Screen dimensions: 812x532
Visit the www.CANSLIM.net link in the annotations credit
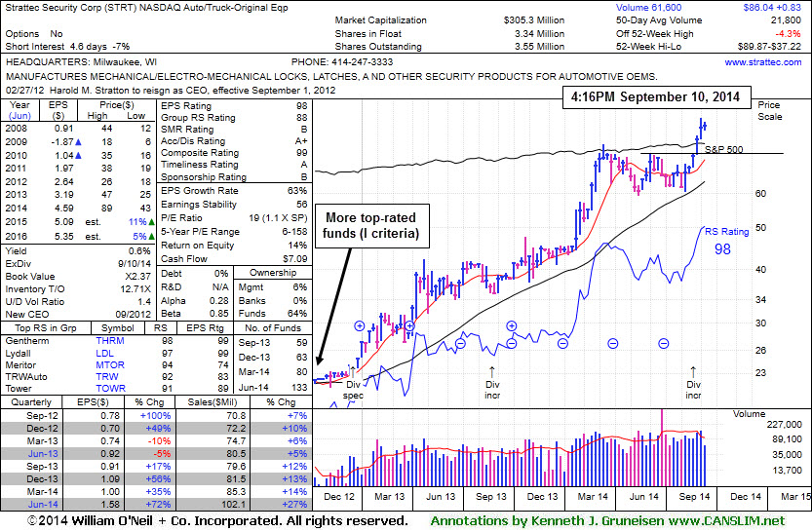[726, 520]
